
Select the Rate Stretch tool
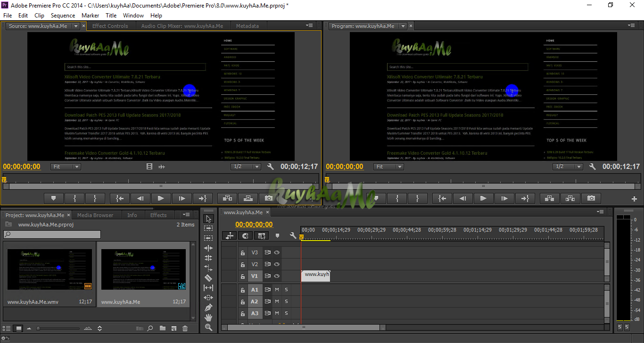click(208, 268)
